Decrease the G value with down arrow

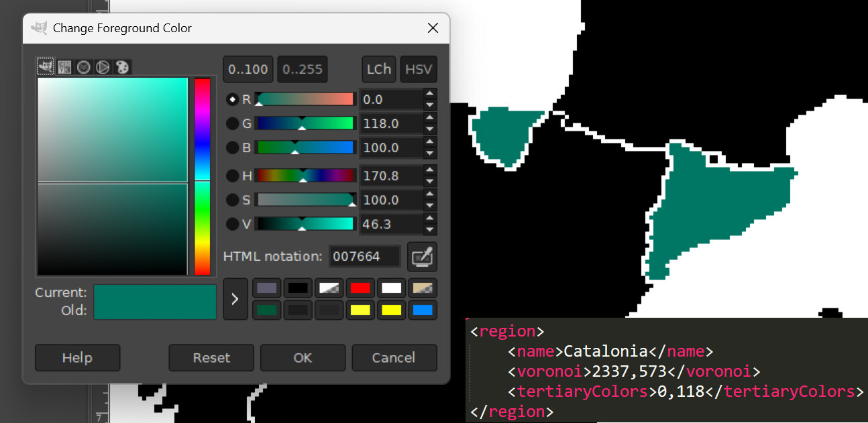pos(430,129)
